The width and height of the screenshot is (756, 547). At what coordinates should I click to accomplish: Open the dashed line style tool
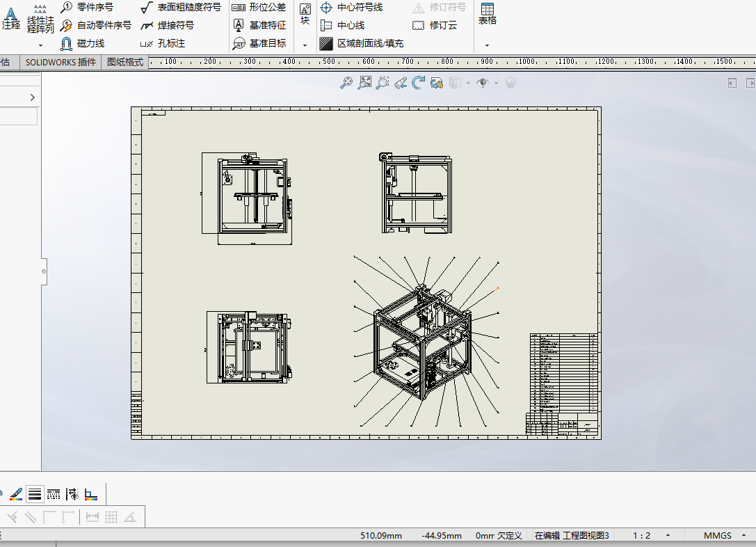point(54,494)
